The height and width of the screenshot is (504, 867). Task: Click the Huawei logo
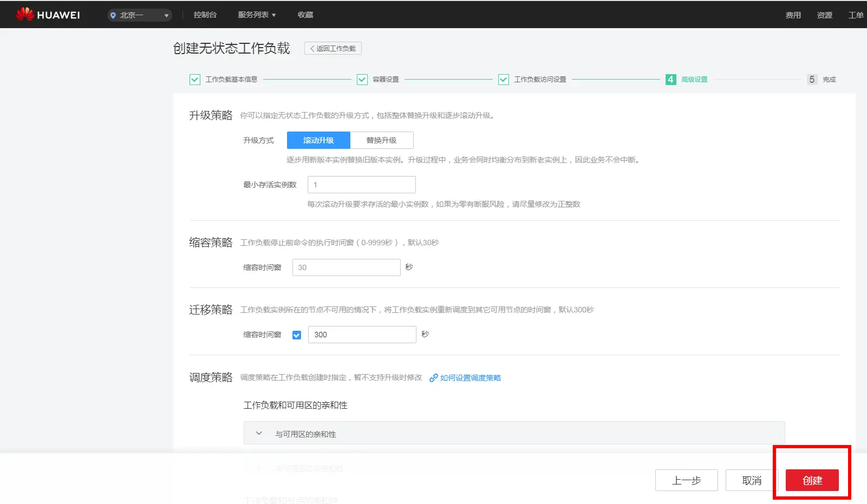pos(48,15)
